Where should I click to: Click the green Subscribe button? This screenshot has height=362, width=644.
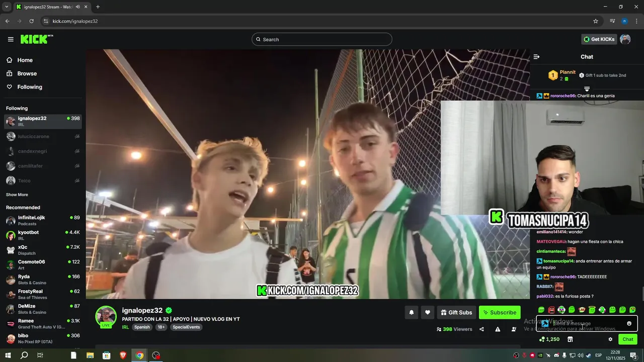[x=500, y=312]
